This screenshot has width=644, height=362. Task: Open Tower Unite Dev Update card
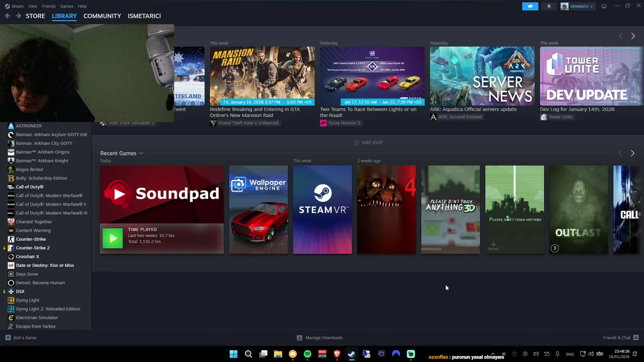592,76
